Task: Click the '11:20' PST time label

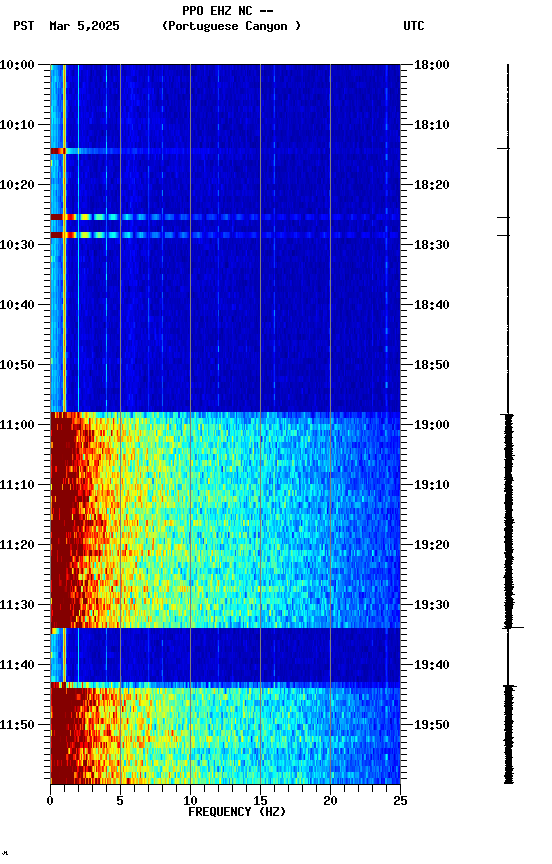Action: (x=17, y=546)
